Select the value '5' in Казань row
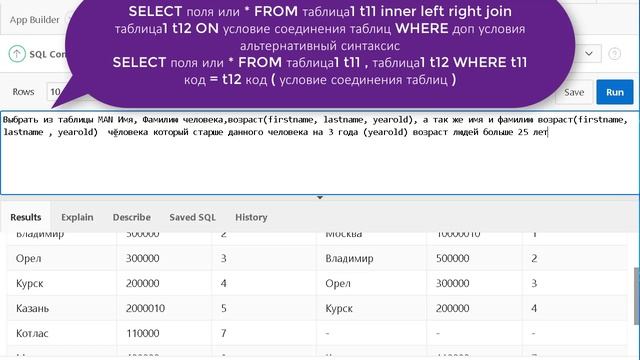This screenshot has width=640, height=360. (x=224, y=308)
